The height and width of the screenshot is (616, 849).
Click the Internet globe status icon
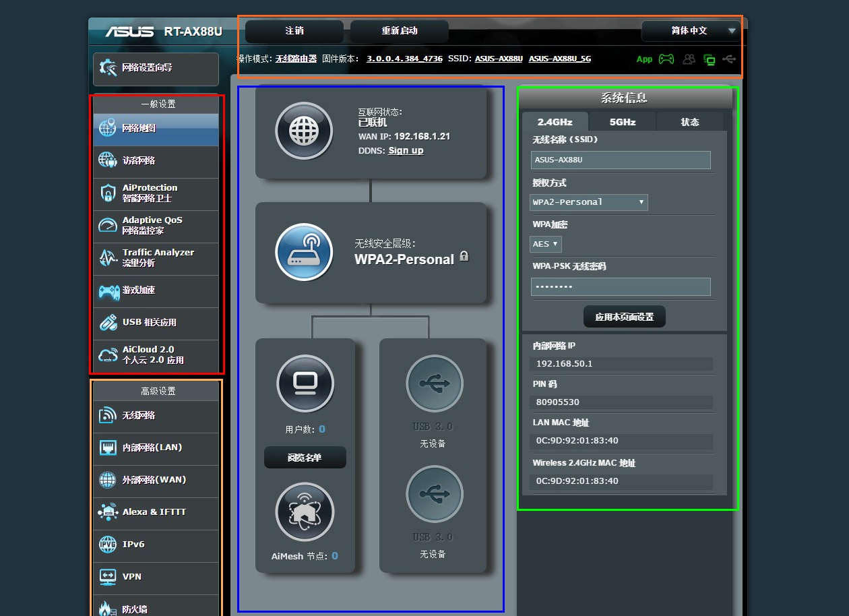click(304, 131)
